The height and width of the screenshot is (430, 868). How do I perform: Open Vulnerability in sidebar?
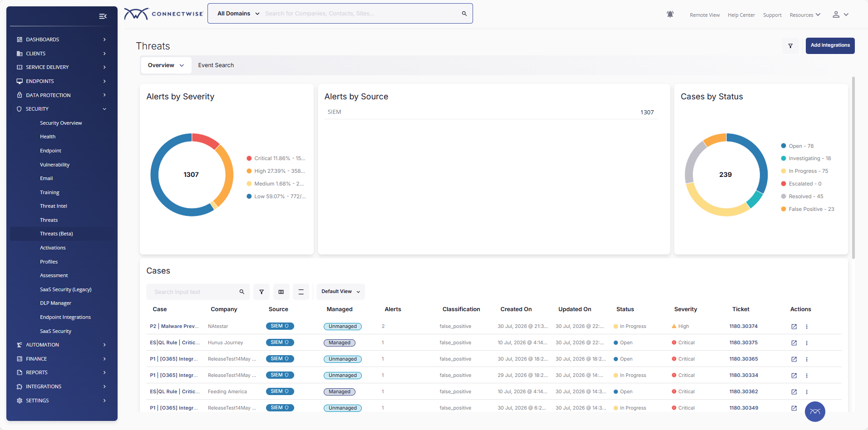pyautogui.click(x=54, y=165)
